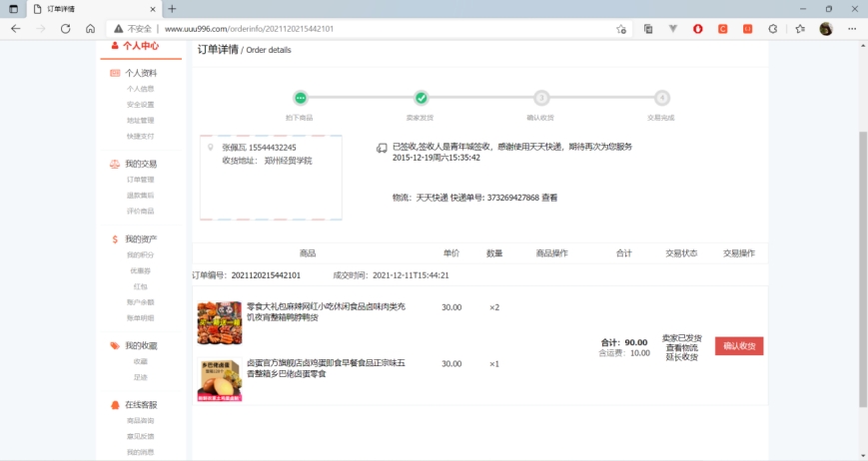Click the orange C extension icon
This screenshot has height=461, width=868.
(722, 29)
